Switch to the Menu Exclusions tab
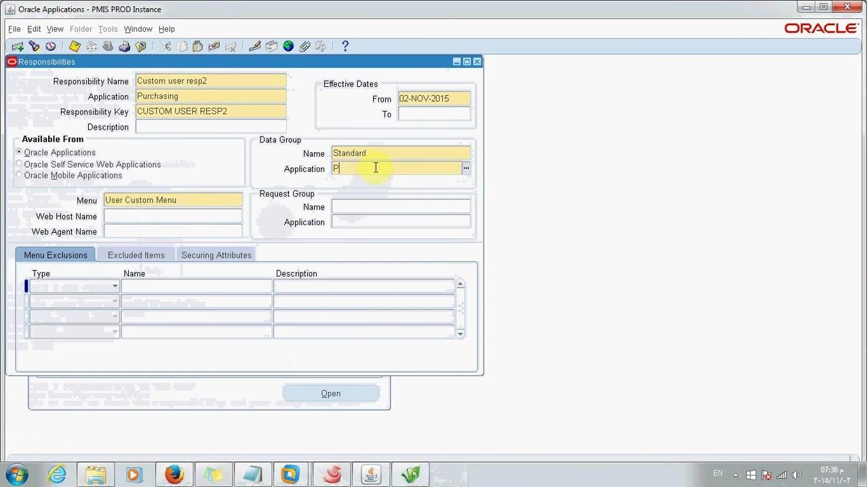The image size is (868, 487). pyautogui.click(x=56, y=255)
